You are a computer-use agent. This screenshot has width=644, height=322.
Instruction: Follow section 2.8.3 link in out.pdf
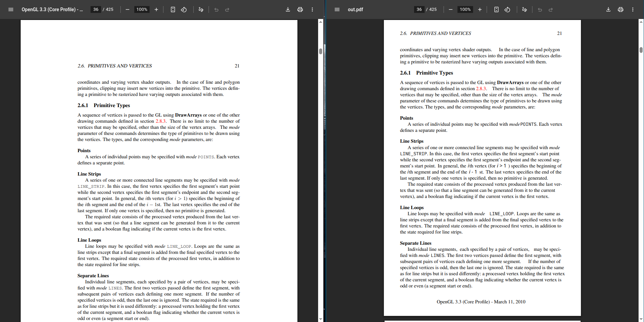[x=481, y=89]
